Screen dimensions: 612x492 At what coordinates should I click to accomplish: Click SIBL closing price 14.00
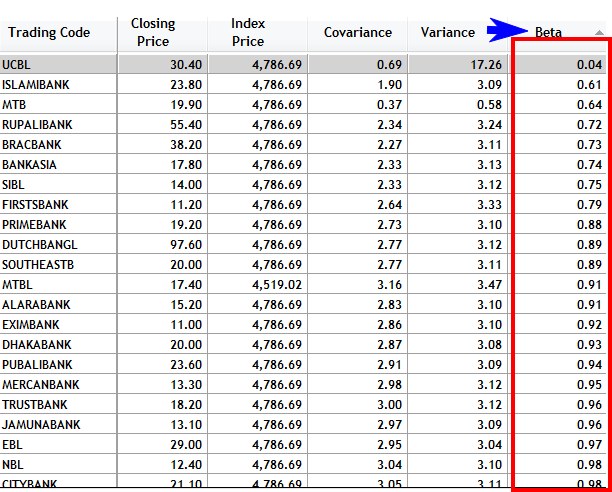click(186, 185)
